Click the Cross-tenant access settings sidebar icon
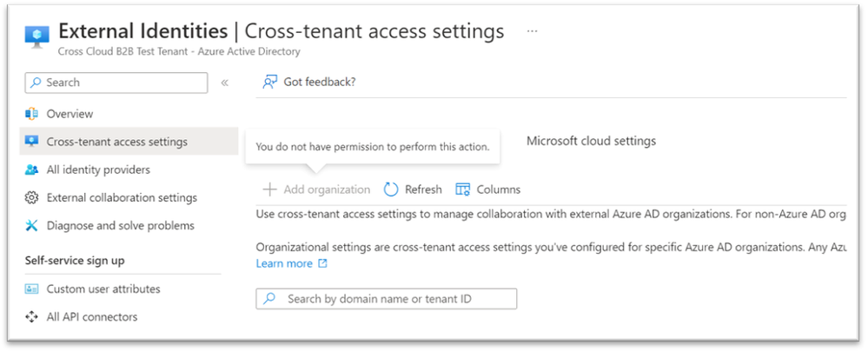The height and width of the screenshot is (352, 868). tap(31, 142)
